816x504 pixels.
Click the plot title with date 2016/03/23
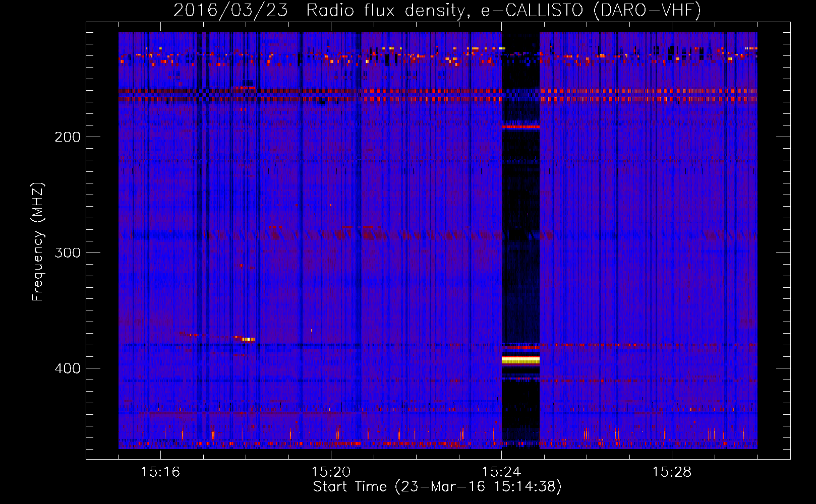point(437,10)
